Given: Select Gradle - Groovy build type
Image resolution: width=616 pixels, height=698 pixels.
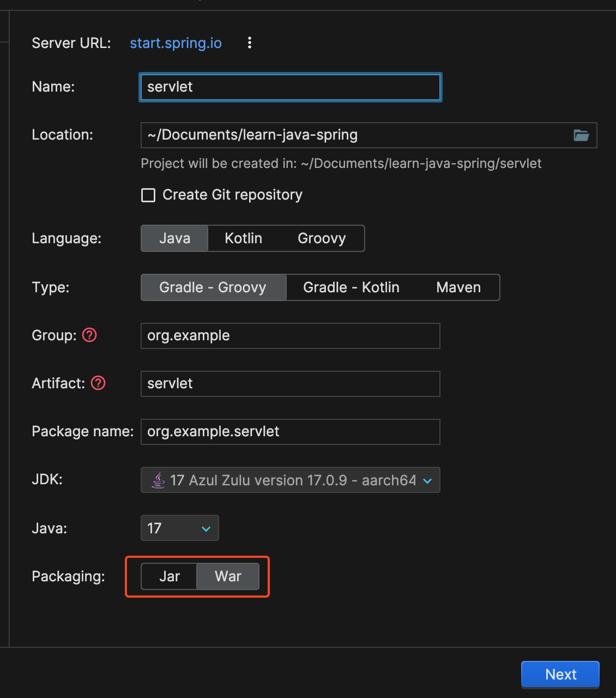Looking at the screenshot, I should tap(213, 287).
